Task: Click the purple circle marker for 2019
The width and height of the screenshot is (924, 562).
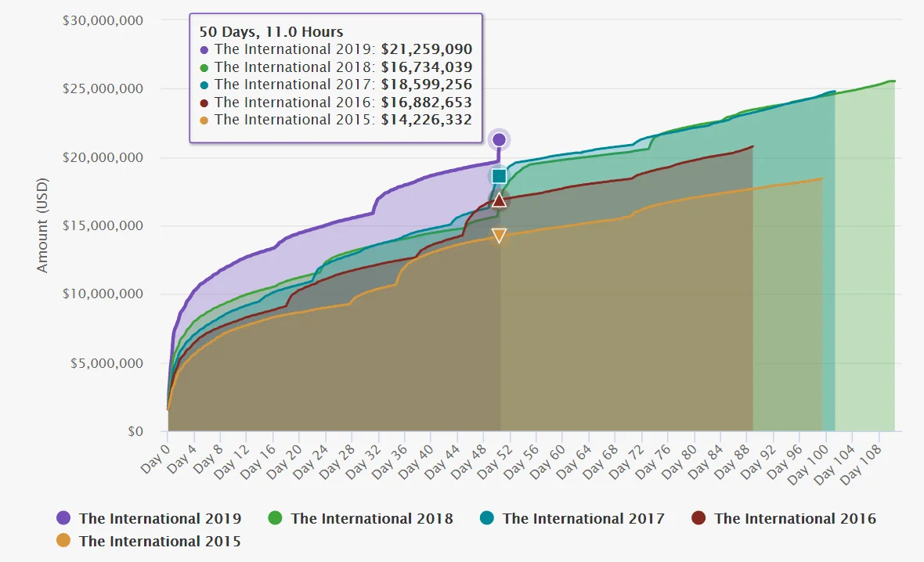Action: pos(499,139)
